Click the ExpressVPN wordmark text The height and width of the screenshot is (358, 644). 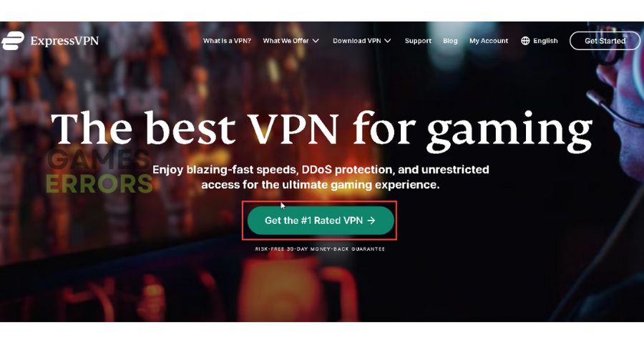(64, 41)
